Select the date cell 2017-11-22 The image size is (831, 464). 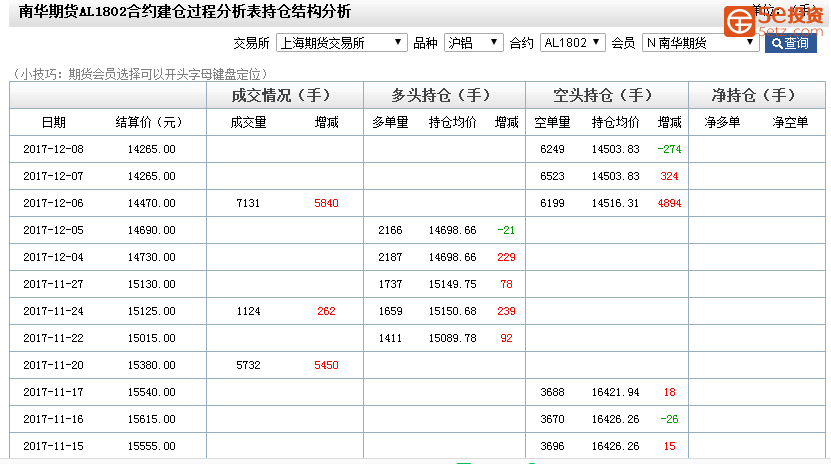pyautogui.click(x=54, y=338)
